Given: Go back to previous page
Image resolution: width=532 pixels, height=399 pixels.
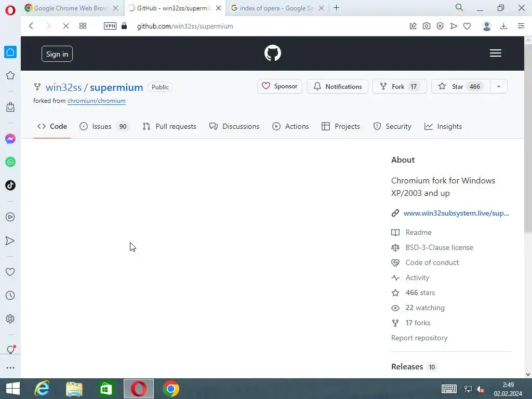Looking at the screenshot, I should tap(31, 26).
